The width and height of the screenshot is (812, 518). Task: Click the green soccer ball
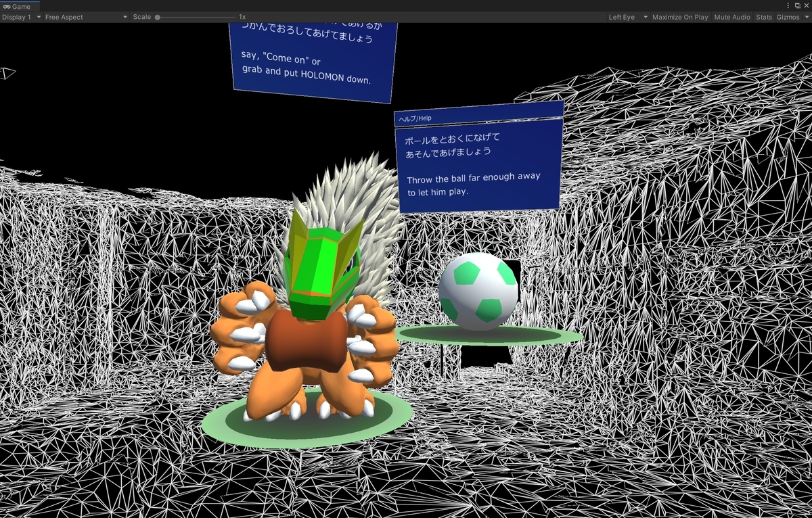pyautogui.click(x=478, y=291)
